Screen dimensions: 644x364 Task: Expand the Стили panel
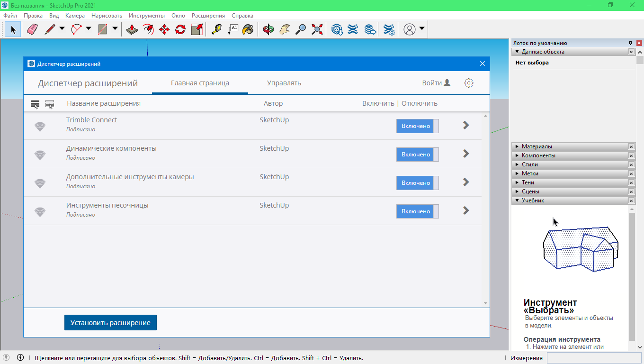(x=517, y=164)
